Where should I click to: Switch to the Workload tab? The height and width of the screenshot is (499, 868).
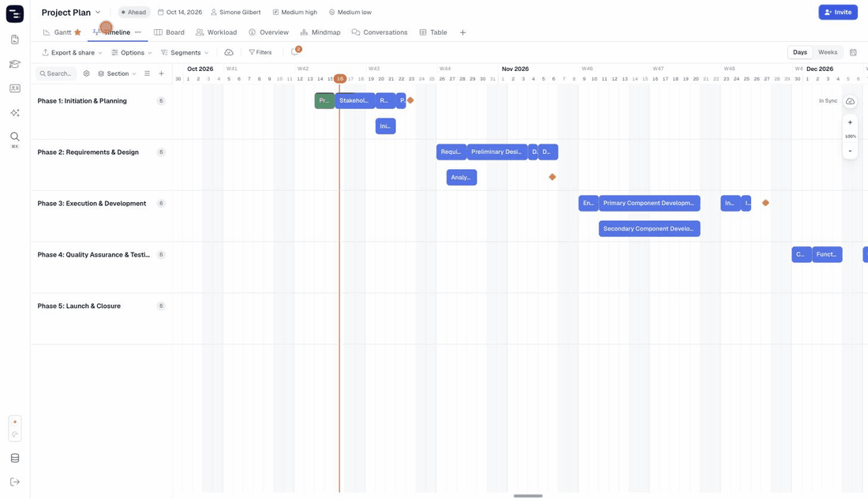pyautogui.click(x=216, y=32)
